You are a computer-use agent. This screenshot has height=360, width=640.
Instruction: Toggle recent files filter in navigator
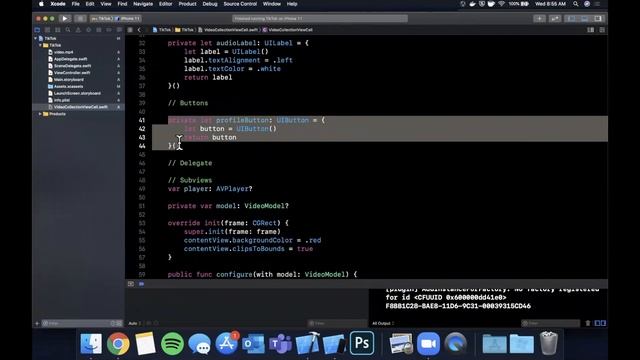coord(113,323)
